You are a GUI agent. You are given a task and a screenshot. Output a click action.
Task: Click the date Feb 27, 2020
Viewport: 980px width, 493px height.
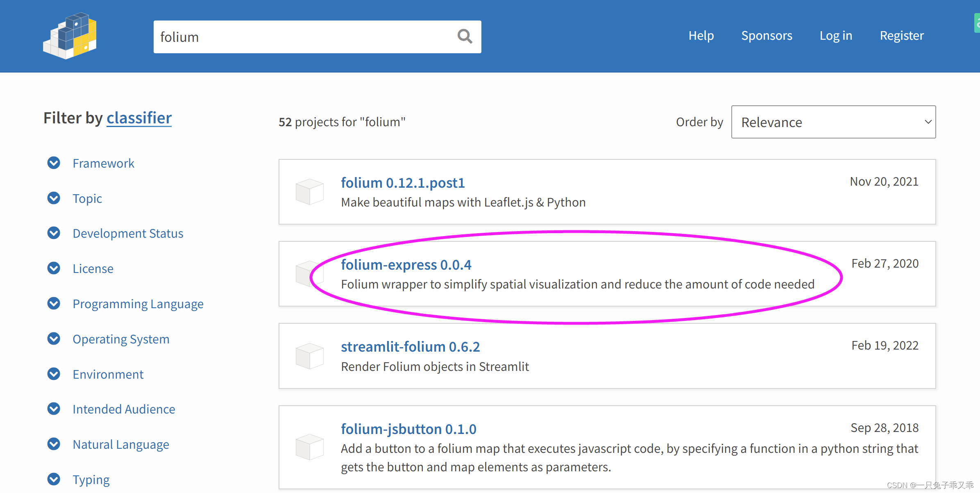[885, 264]
